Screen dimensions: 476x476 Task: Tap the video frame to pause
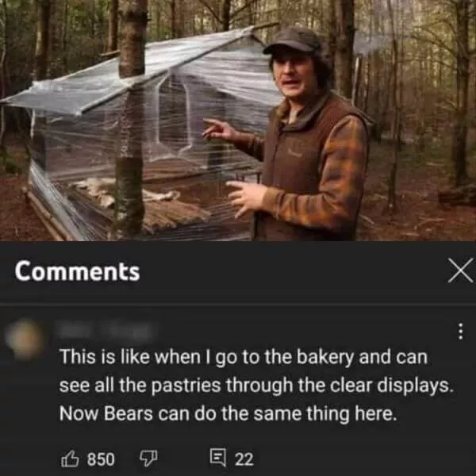(238, 119)
